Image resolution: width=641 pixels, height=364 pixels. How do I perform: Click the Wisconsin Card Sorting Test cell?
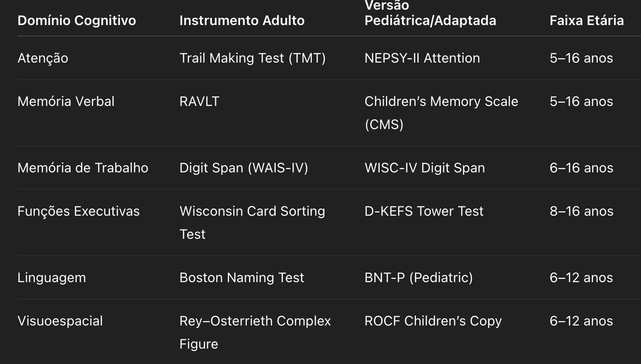[253, 223]
